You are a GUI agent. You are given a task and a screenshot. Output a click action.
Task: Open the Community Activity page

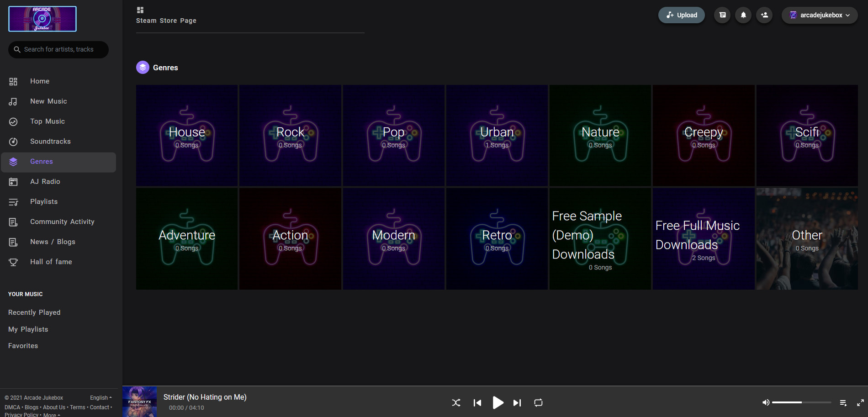(62, 222)
